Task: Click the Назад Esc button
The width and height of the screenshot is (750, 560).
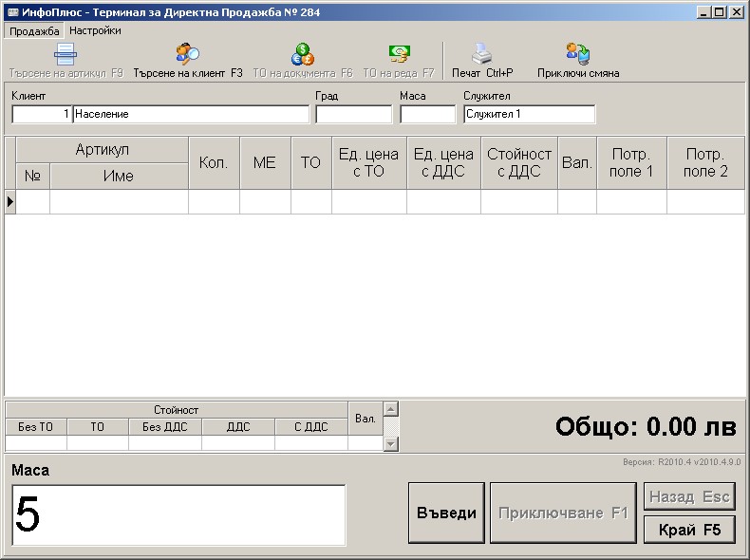Action: (x=689, y=496)
